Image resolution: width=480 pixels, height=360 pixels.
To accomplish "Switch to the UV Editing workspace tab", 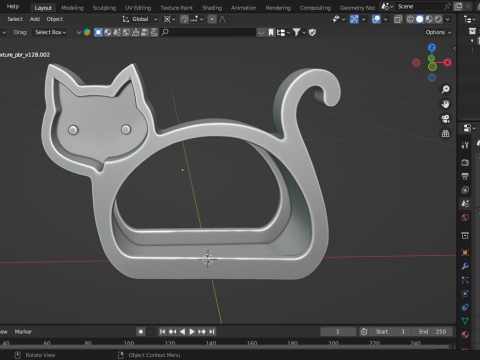I will [138, 8].
